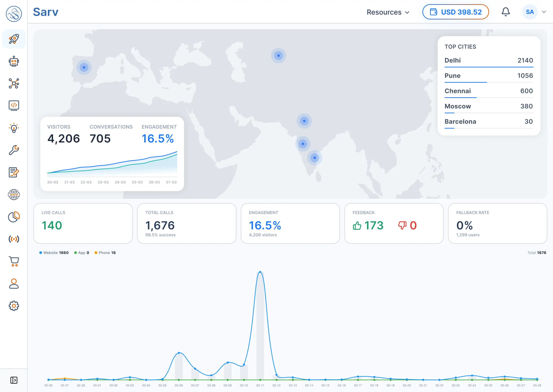Open the SA account dropdown chevron
Image resolution: width=553 pixels, height=392 pixels.
544,12
